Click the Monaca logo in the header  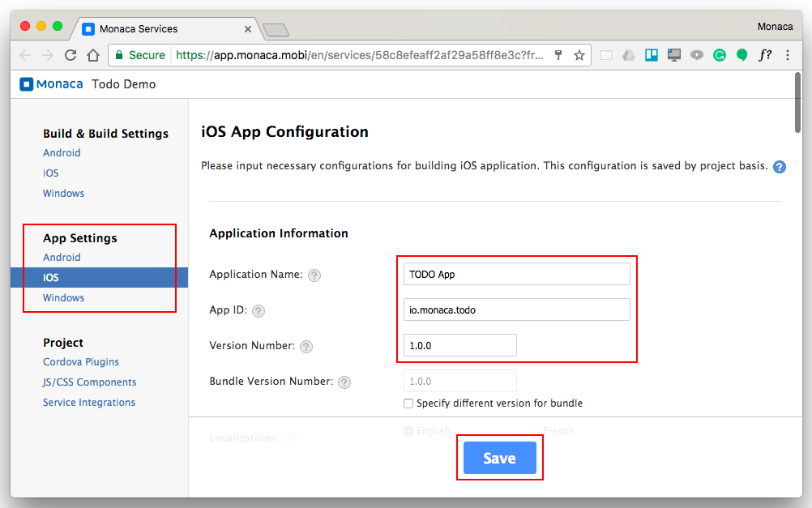point(51,84)
